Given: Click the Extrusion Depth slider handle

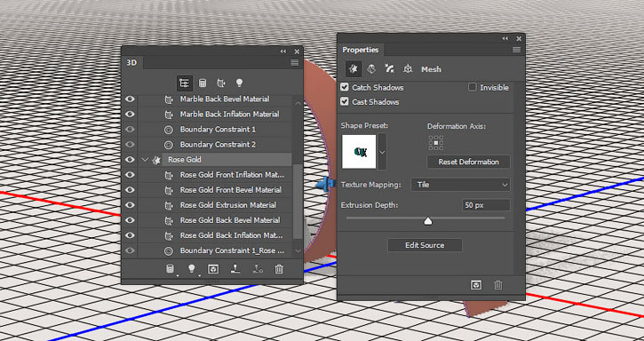Looking at the screenshot, I should click(428, 221).
